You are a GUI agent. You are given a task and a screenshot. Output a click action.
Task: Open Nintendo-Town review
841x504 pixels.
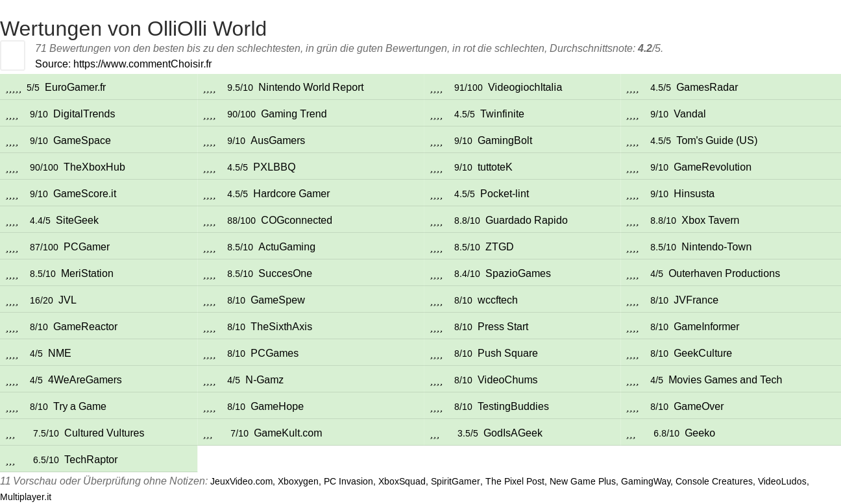pos(716,247)
